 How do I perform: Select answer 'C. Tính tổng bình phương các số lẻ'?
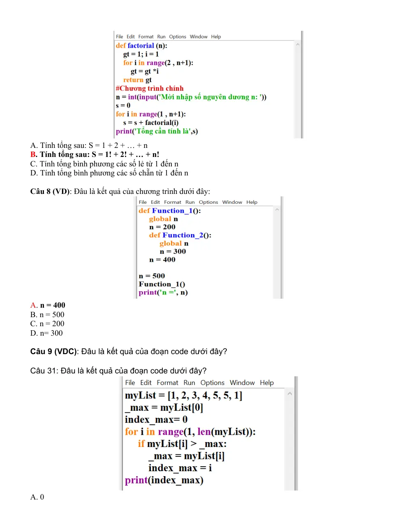pos(104,164)
